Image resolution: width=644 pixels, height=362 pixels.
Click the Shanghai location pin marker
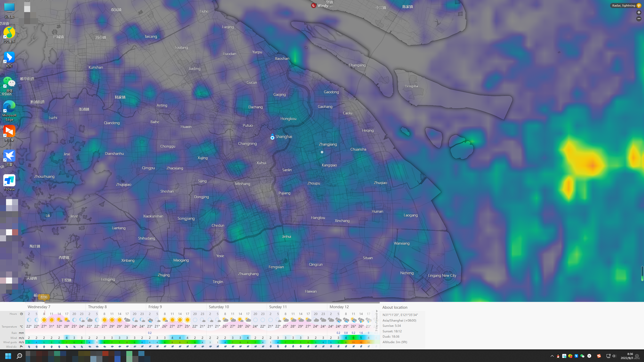[x=272, y=137]
